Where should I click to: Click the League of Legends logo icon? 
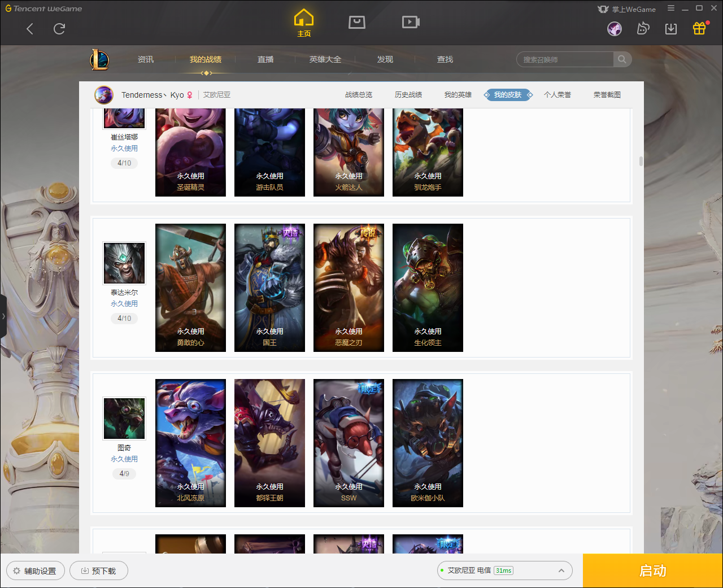pyautogui.click(x=99, y=59)
